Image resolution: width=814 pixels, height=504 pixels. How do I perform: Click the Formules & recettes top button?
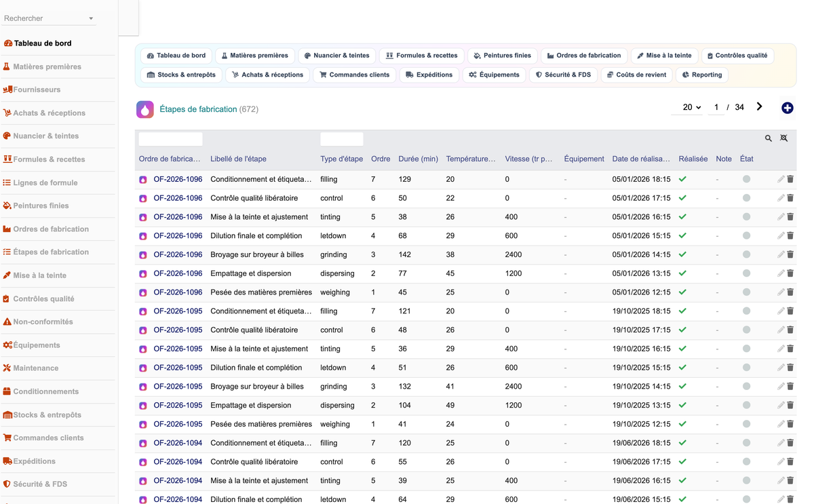tap(421, 56)
